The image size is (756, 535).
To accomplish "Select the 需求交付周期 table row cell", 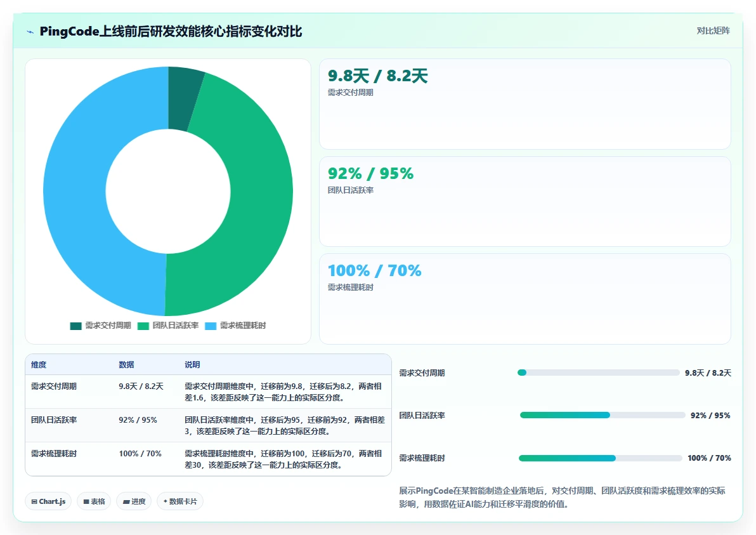I will pos(53,386).
